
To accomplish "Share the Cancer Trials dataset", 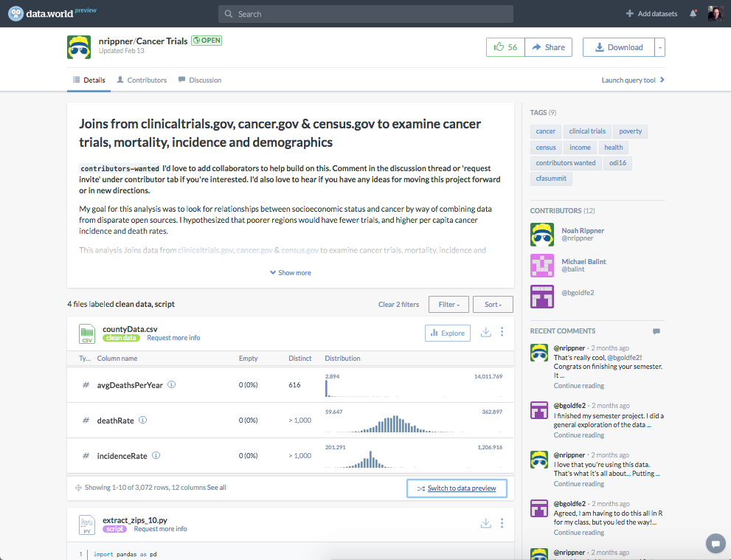I will [549, 47].
